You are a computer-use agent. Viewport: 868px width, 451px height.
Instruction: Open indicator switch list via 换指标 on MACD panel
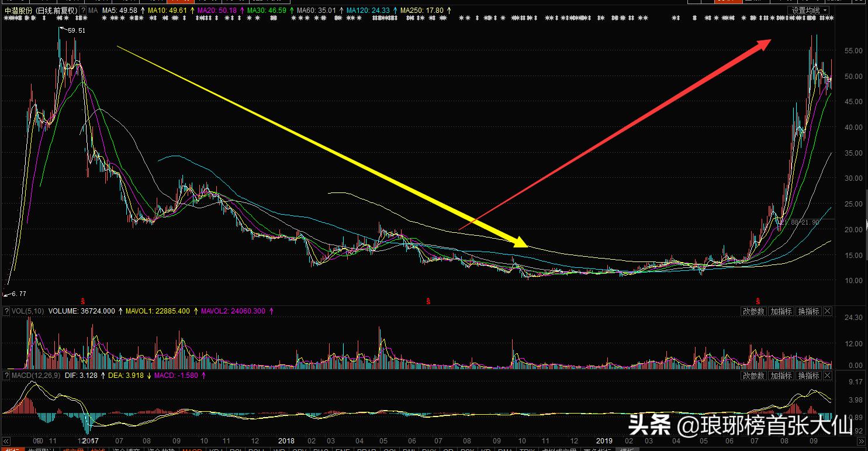(x=808, y=376)
